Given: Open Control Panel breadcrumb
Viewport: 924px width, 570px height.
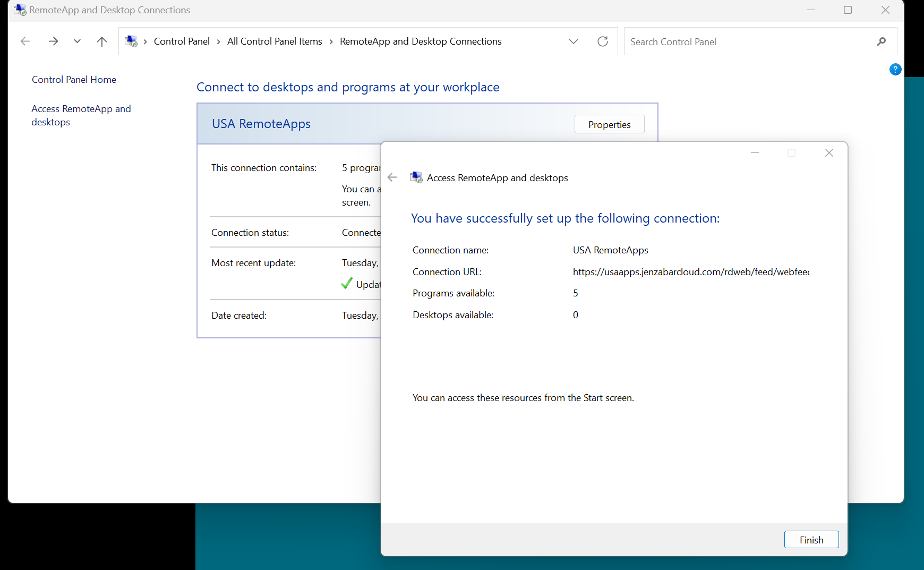Looking at the screenshot, I should [x=182, y=41].
